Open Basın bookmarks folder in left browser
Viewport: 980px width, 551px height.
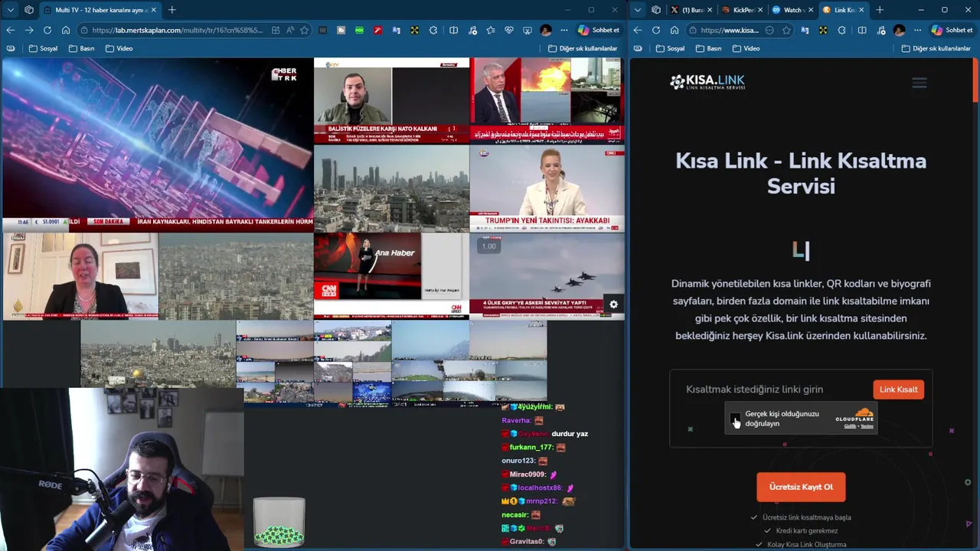[x=82, y=48]
